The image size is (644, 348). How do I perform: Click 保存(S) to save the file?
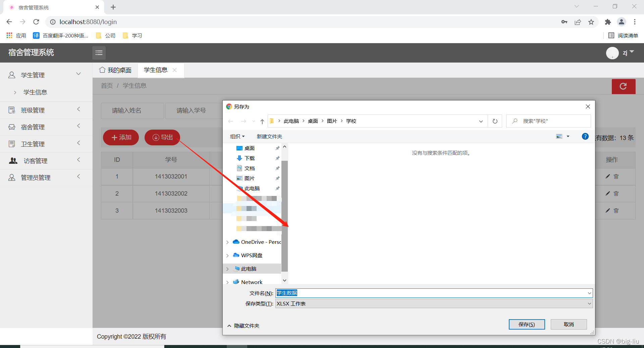point(527,324)
